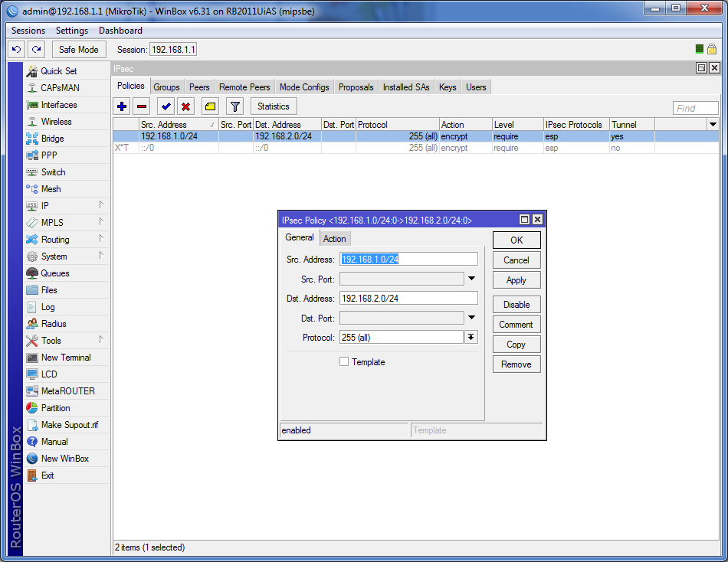
Task: Click the Dst. Address input field
Action: pos(408,299)
